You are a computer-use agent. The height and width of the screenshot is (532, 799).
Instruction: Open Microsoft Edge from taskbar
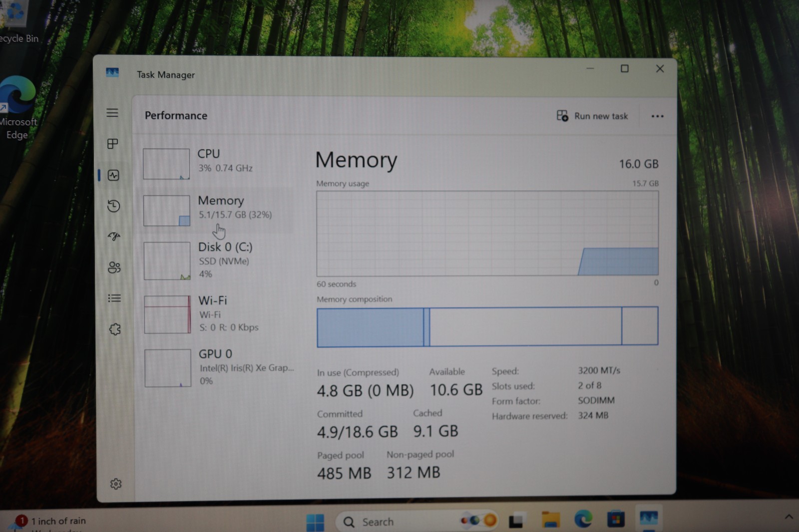583,520
